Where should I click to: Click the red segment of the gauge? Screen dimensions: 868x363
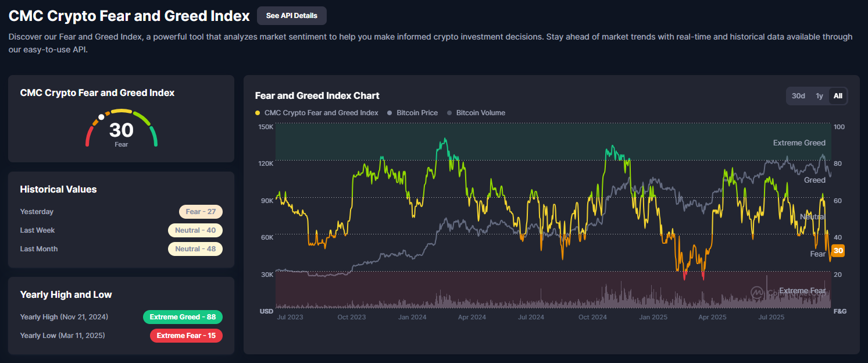point(88,138)
